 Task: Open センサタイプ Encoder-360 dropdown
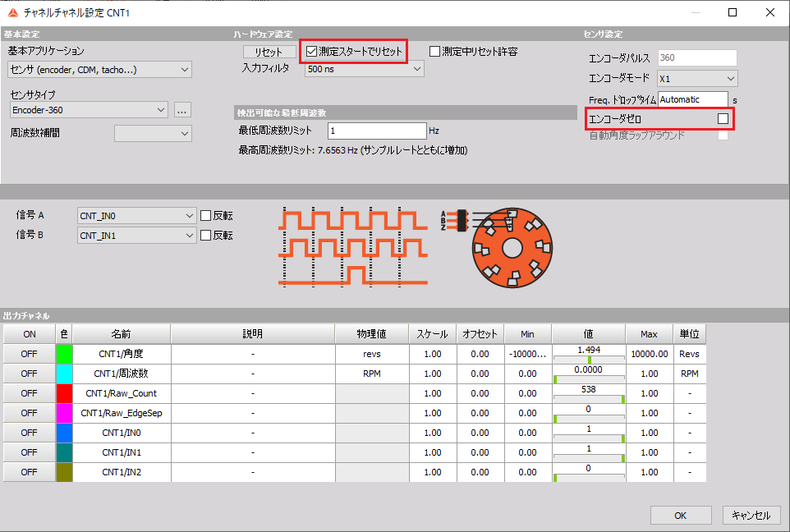click(x=89, y=110)
